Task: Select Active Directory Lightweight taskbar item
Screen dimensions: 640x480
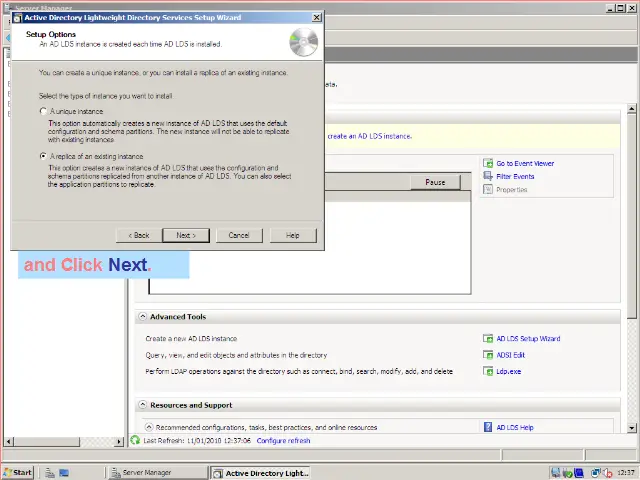Action: tap(262, 472)
